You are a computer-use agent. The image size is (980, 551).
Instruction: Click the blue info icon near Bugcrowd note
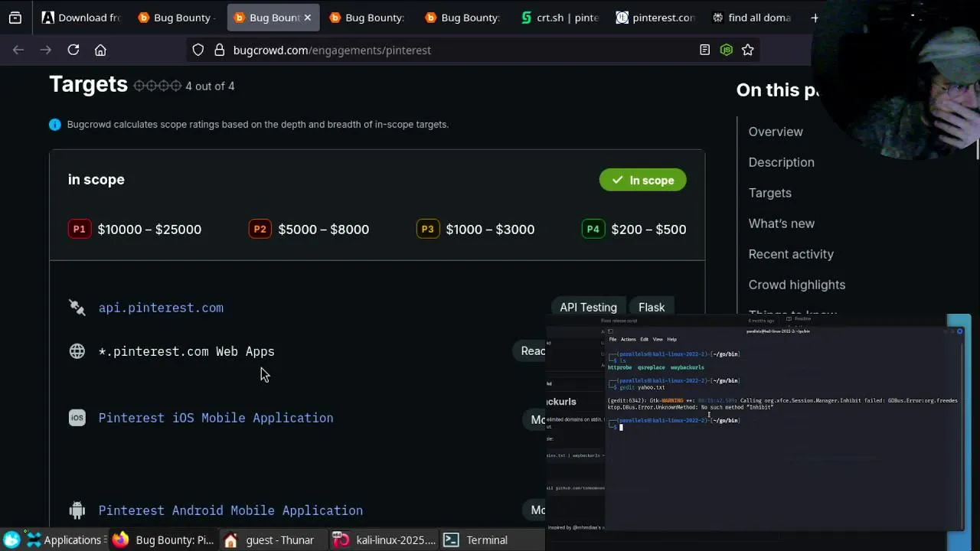(x=55, y=124)
